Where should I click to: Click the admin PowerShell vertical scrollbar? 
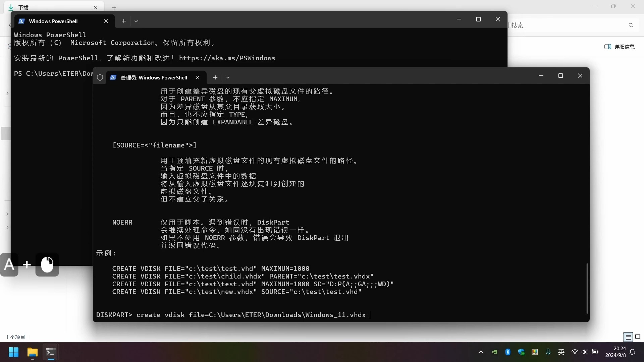click(x=587, y=288)
